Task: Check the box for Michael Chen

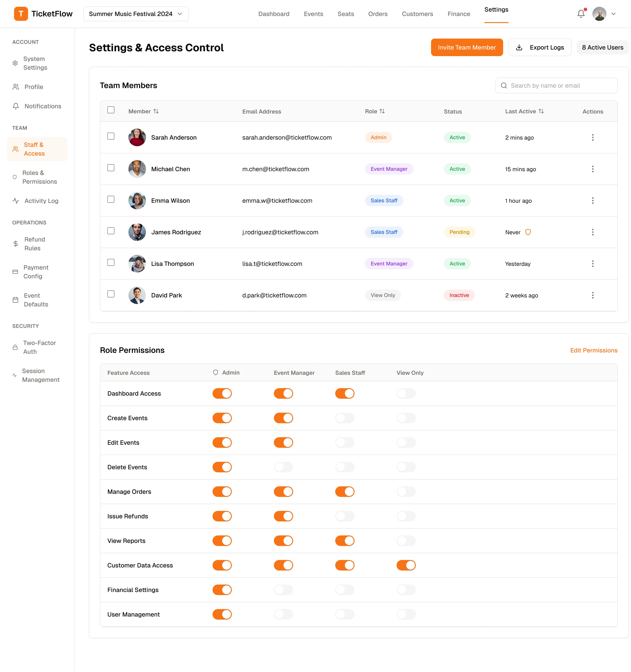Action: pos(111,168)
